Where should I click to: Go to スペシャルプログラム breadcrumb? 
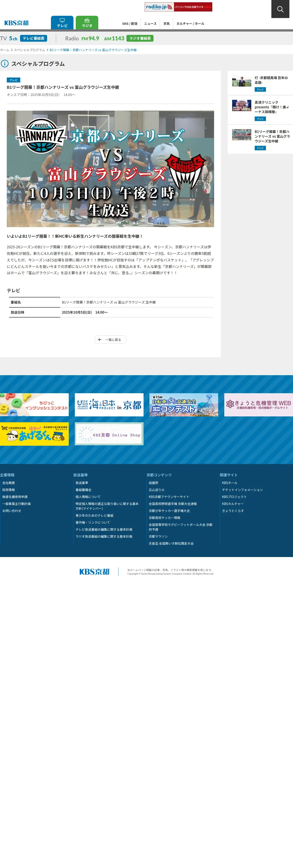coord(29,50)
